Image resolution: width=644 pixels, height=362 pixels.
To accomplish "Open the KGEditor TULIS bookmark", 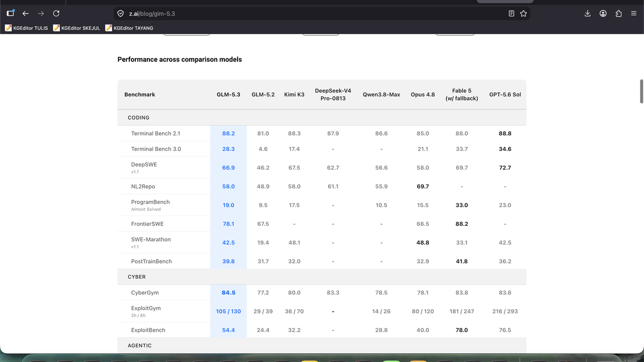I will [x=27, y=28].
